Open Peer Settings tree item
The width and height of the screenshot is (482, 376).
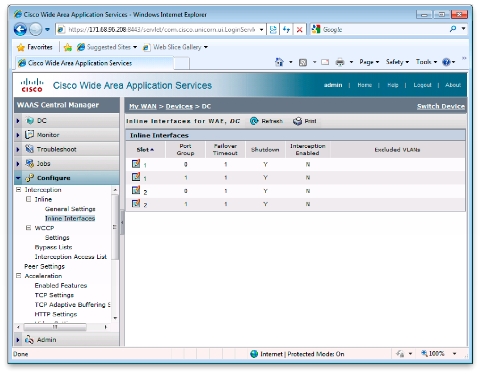pos(44,267)
